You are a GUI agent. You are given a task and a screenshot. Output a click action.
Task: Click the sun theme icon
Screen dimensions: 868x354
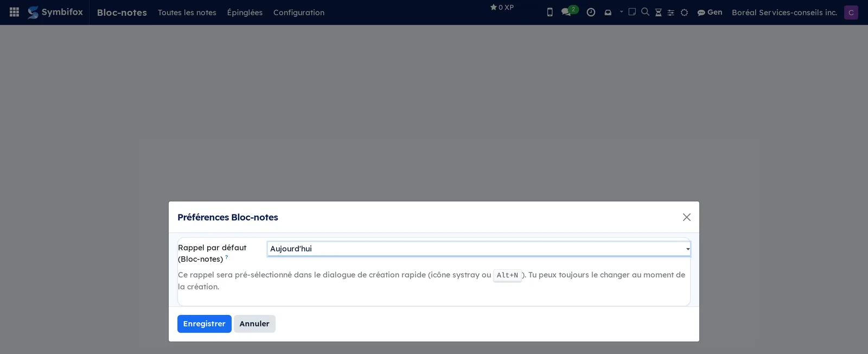coord(684,12)
